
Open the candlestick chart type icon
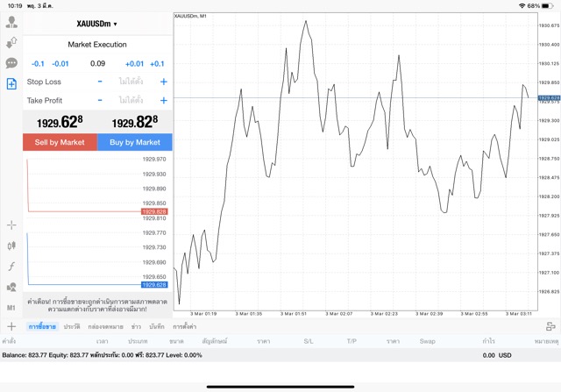point(11,246)
